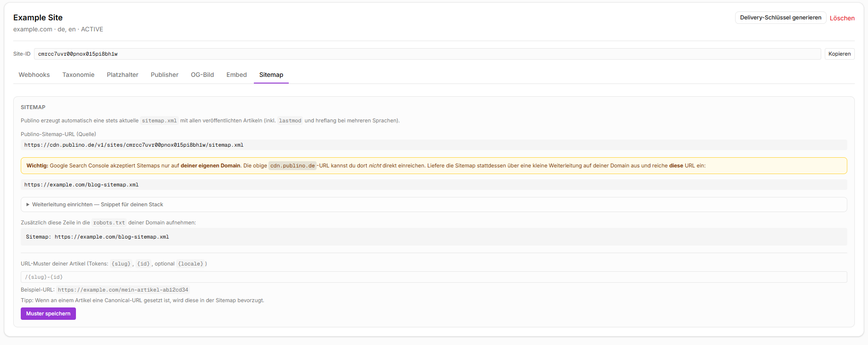Image resolution: width=868 pixels, height=345 pixels.
Task: Click example.com · de, en · ACTIVE status line
Action: click(58, 29)
